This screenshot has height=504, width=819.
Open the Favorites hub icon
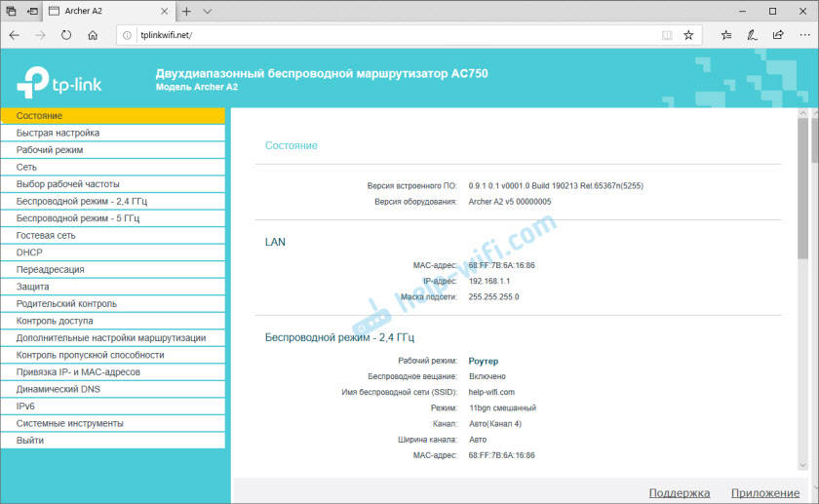click(x=726, y=34)
